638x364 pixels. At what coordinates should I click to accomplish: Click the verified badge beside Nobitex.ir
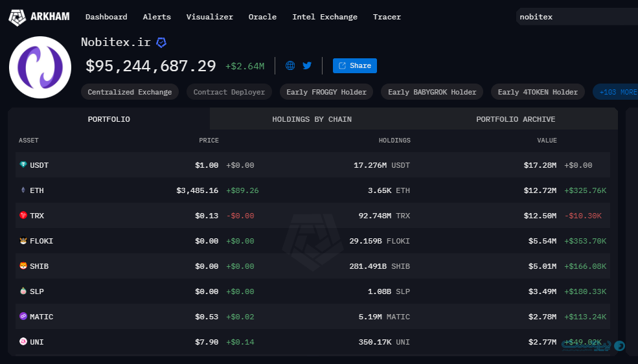point(161,42)
